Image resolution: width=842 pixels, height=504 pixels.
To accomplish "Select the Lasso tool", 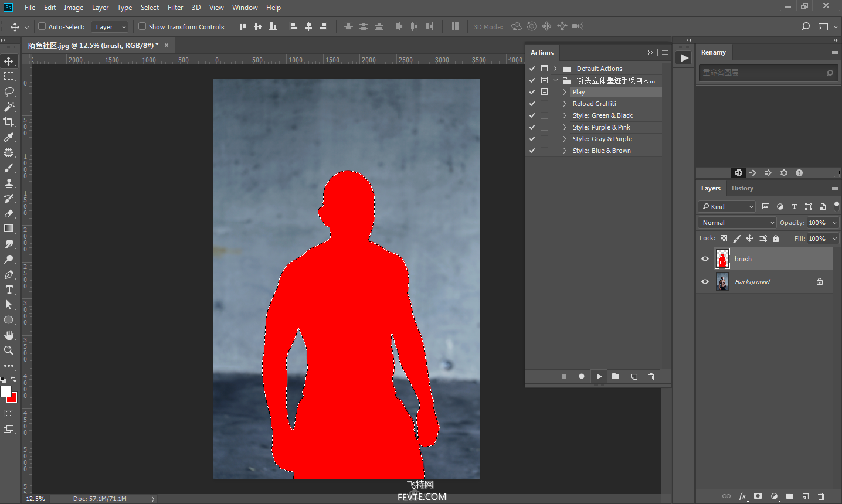I will (x=9, y=91).
